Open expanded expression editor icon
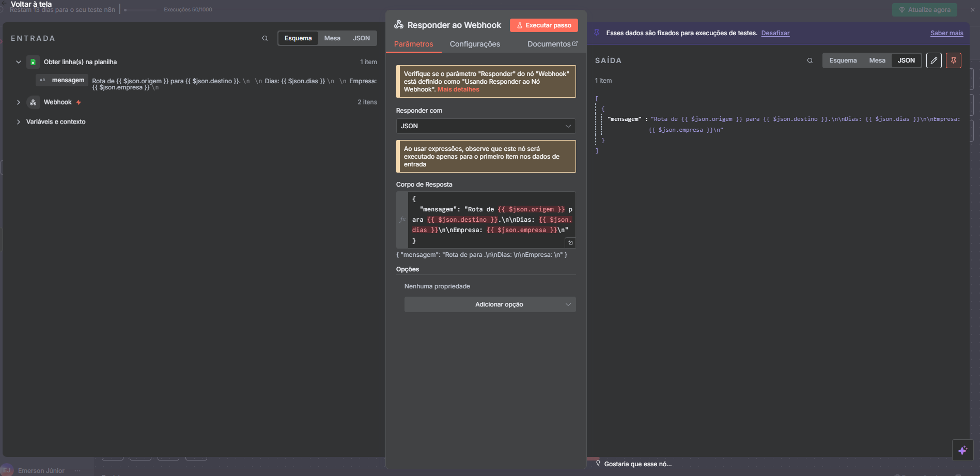Screen dimensions: 980x476 click(570, 242)
